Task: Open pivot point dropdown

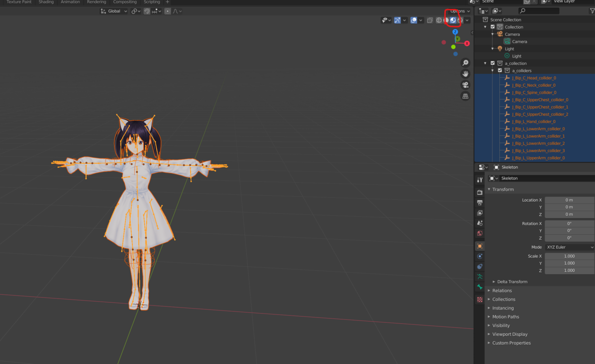Action: pyautogui.click(x=135, y=11)
